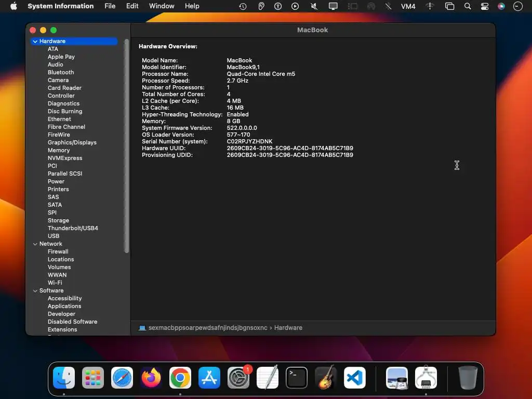Select Graphics/Displays in the sidebar
This screenshot has height=399, width=532.
pos(72,142)
